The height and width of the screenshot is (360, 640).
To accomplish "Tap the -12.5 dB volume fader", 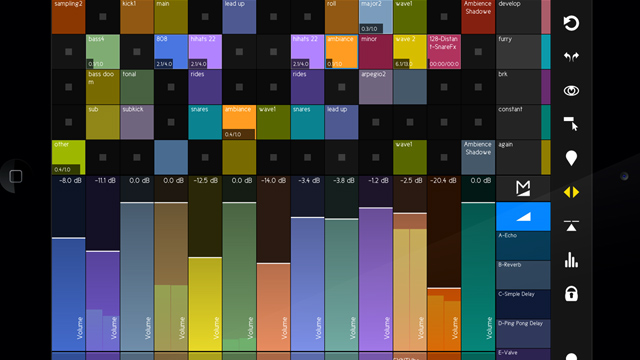I will tap(205, 263).
